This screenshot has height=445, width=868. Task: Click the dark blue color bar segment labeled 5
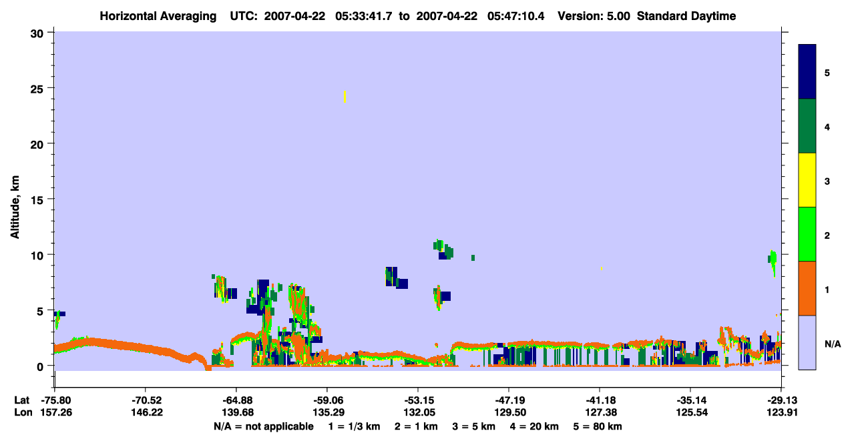[x=807, y=71]
